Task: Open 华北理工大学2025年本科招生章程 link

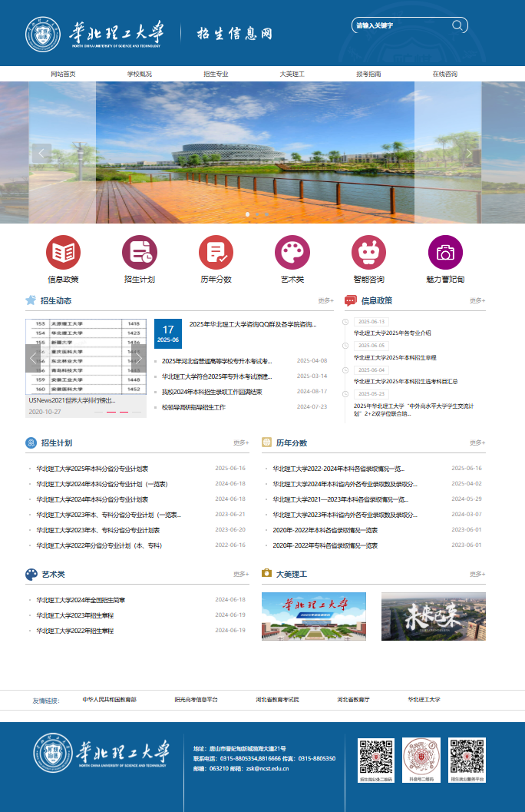Action: coord(395,357)
